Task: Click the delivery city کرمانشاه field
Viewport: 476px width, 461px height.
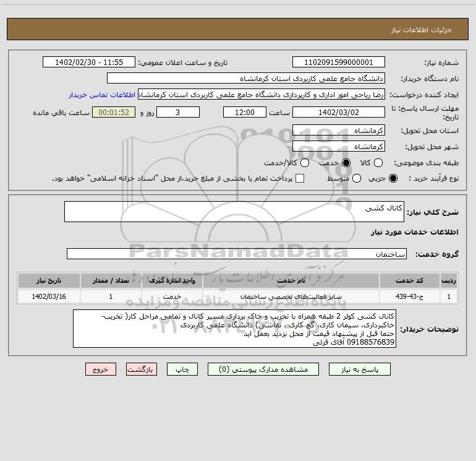Action: click(339, 147)
